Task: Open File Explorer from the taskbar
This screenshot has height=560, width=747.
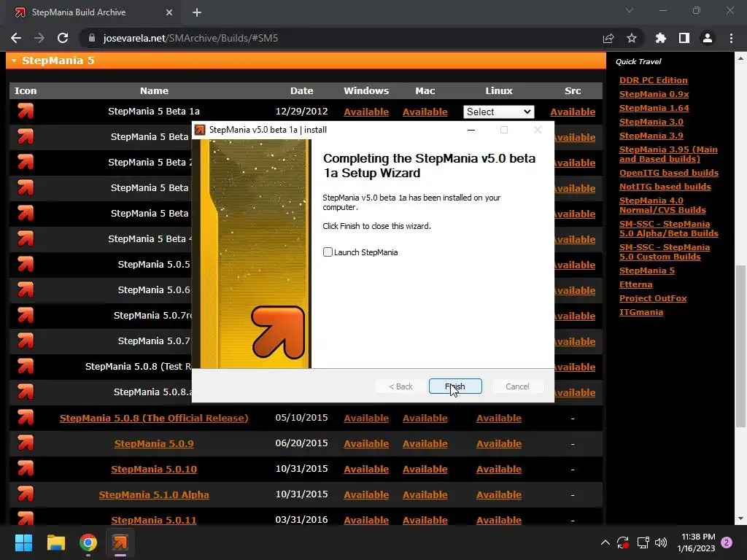Action: [55, 542]
